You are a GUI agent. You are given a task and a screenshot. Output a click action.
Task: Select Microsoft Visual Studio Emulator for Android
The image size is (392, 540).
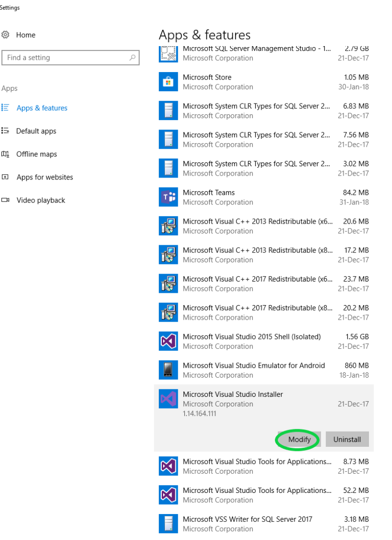pos(264,370)
